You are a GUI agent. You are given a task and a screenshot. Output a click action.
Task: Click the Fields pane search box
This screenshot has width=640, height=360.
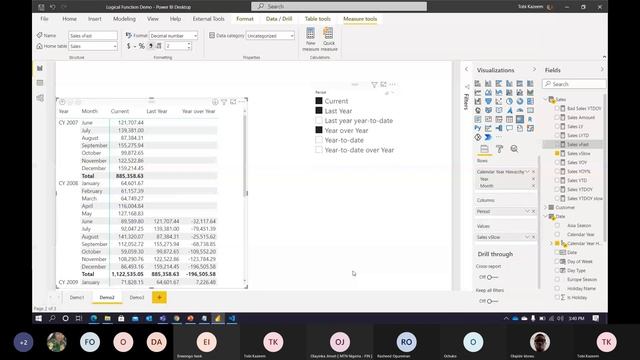click(x=574, y=84)
